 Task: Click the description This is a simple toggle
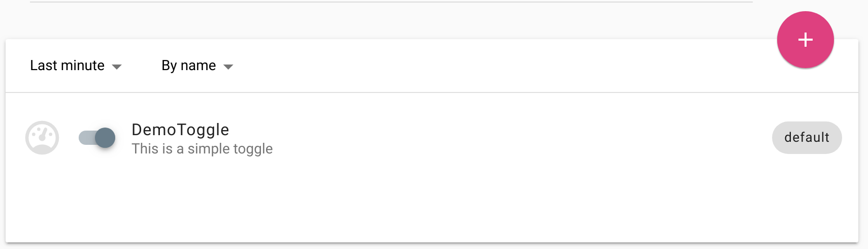pyautogui.click(x=202, y=149)
